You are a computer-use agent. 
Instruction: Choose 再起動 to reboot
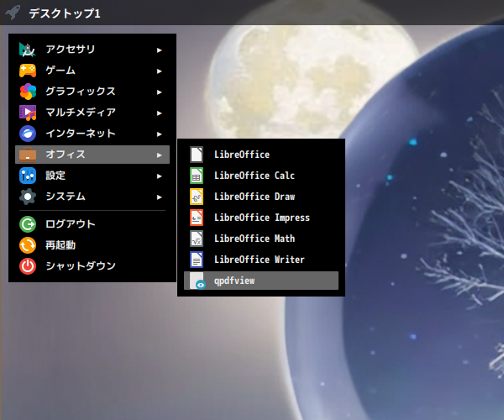click(x=92, y=245)
